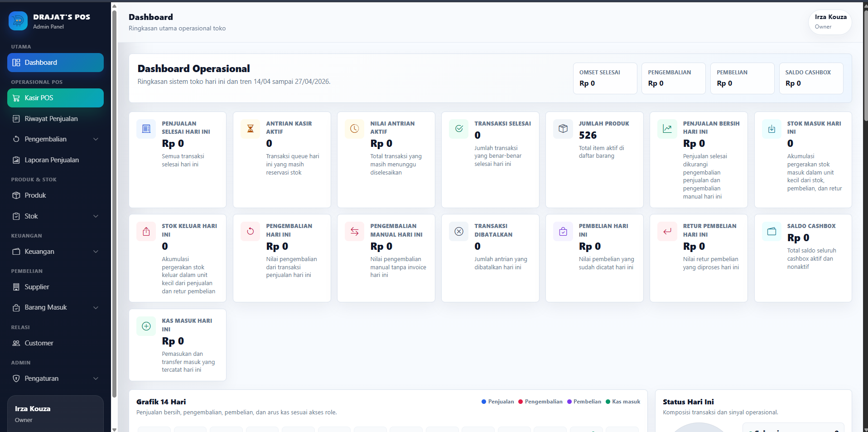Click the Transaksi Selesai checkmark icon

click(459, 129)
